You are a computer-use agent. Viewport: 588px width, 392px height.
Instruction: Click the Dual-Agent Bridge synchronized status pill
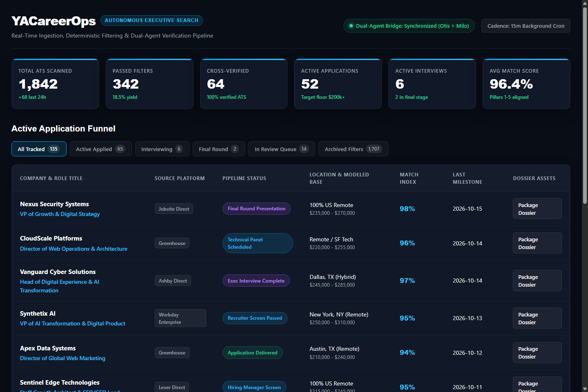409,26
